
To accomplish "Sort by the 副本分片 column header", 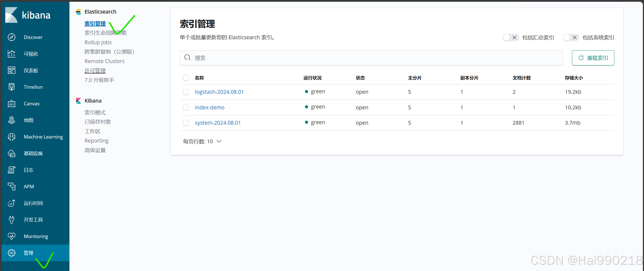I will [x=469, y=78].
